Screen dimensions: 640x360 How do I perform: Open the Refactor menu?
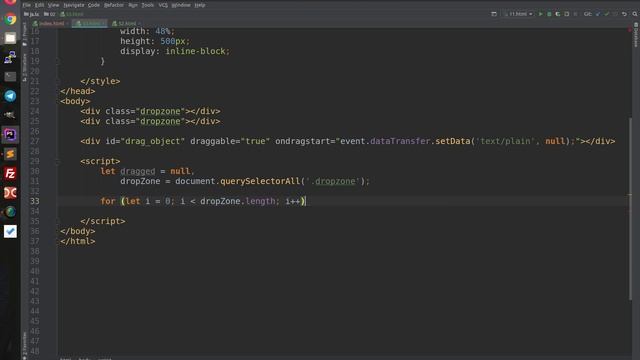[114, 5]
